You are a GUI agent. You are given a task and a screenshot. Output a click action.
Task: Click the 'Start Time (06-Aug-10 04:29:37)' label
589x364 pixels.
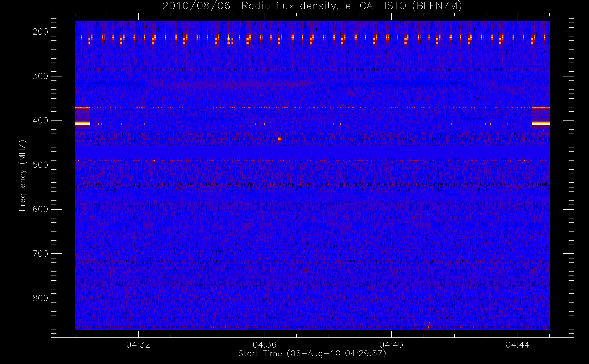[x=312, y=353]
